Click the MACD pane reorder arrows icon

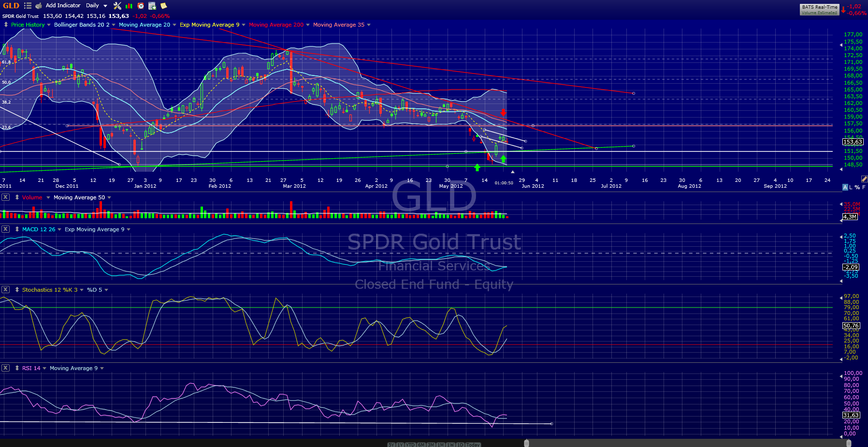pos(17,229)
